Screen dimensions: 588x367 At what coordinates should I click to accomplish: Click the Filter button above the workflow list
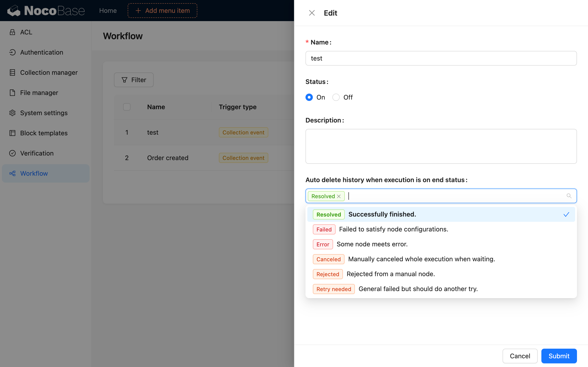[x=133, y=80]
